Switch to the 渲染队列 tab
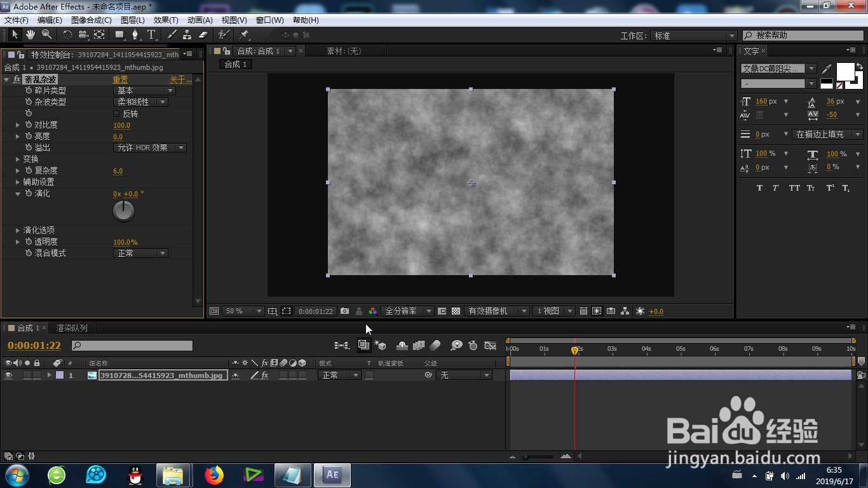The image size is (868, 488). (x=71, y=328)
